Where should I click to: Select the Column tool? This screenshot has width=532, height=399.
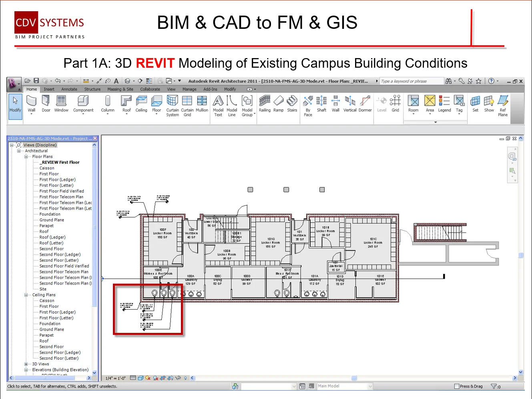click(108, 105)
